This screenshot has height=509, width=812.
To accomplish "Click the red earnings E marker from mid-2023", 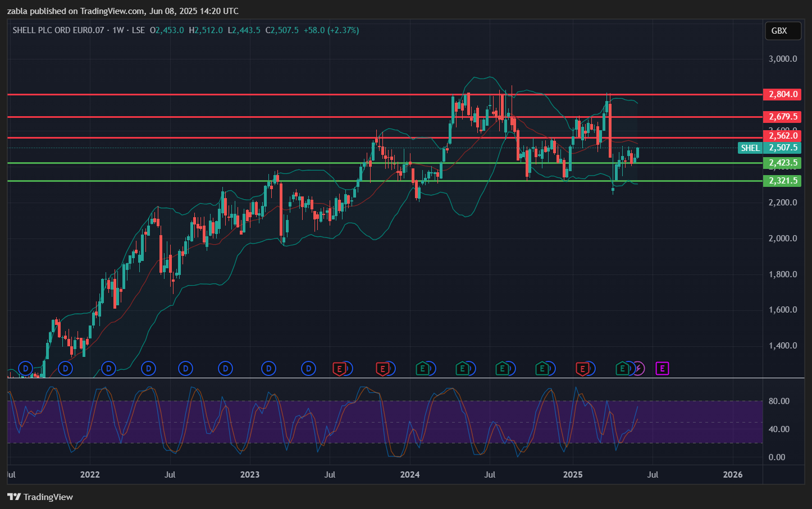I will [339, 369].
